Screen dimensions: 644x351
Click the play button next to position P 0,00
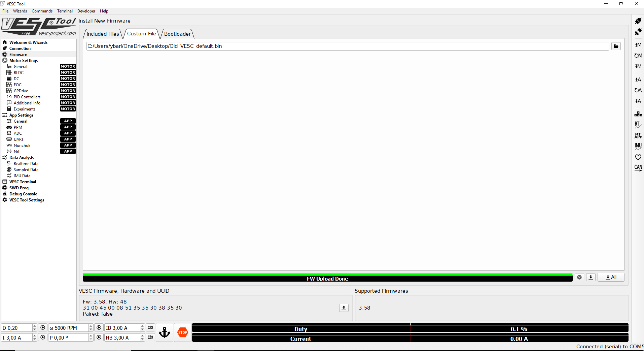(99, 338)
